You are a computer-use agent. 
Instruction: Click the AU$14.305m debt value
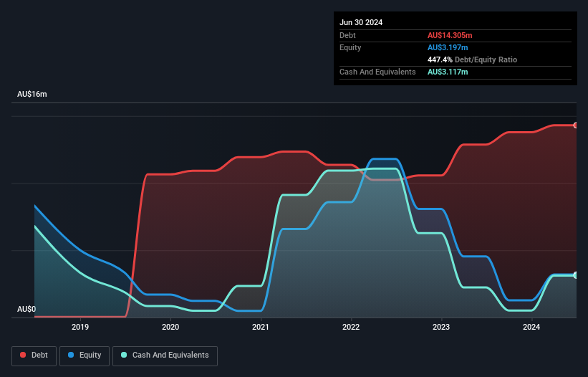(450, 35)
